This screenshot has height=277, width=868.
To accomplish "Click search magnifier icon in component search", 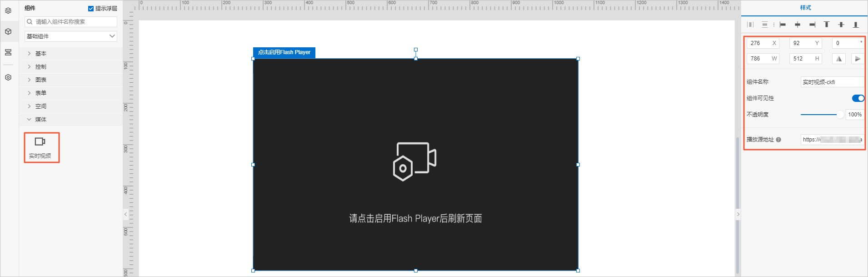I will click(x=30, y=22).
